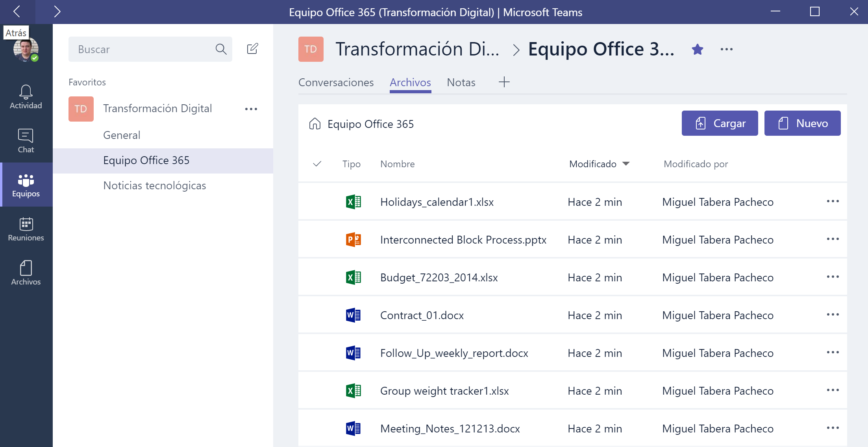Open Reuniones from the left sidebar
The image size is (868, 447).
25,229
